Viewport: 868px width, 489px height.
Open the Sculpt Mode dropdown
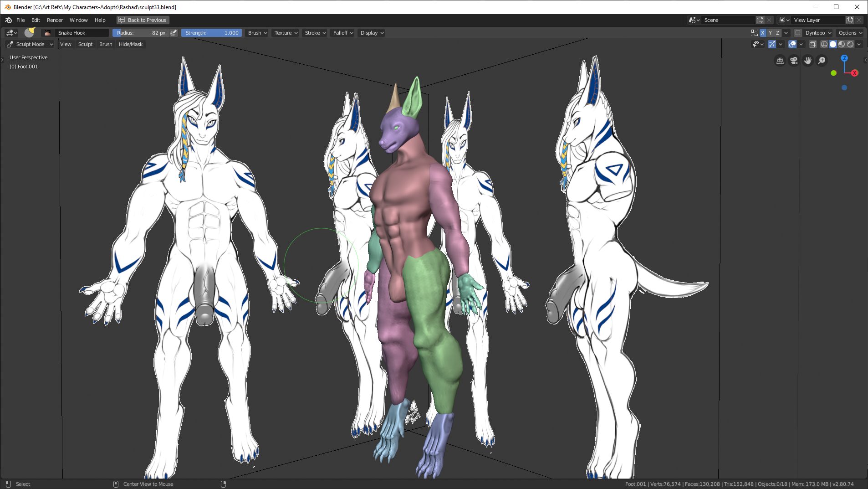click(30, 44)
